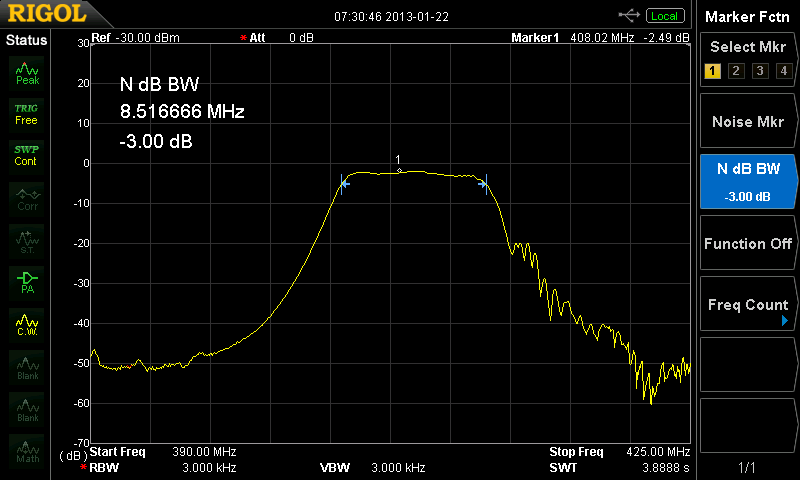Click the dimmed S.T. status icon
Screen dimensions: 800x480
coord(27,241)
